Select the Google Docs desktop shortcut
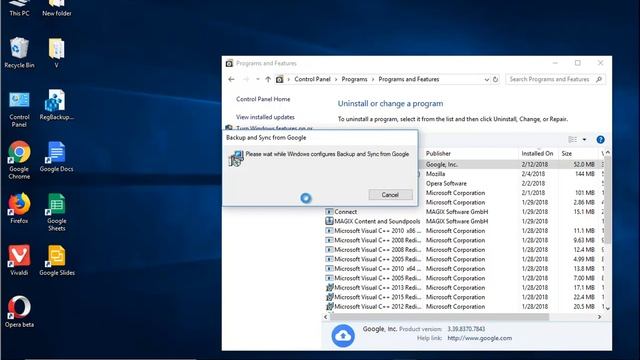Viewport: 640px width, 360px height. click(56, 157)
